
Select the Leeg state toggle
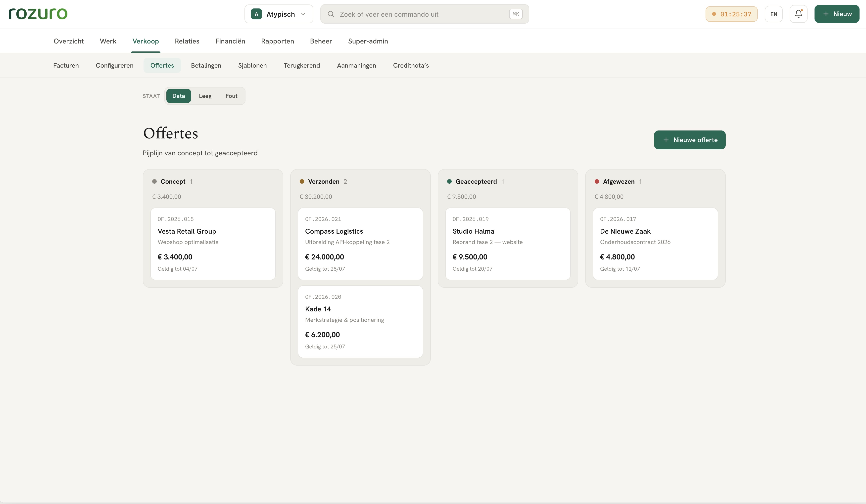point(205,96)
